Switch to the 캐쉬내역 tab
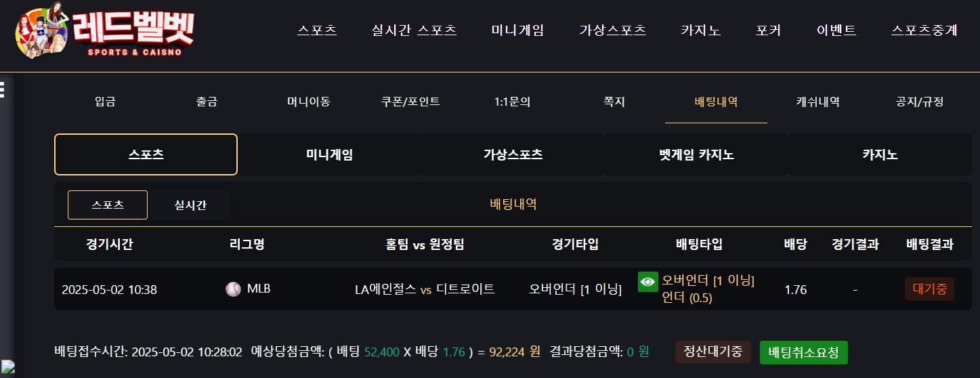This screenshot has width=980, height=378. tap(818, 102)
